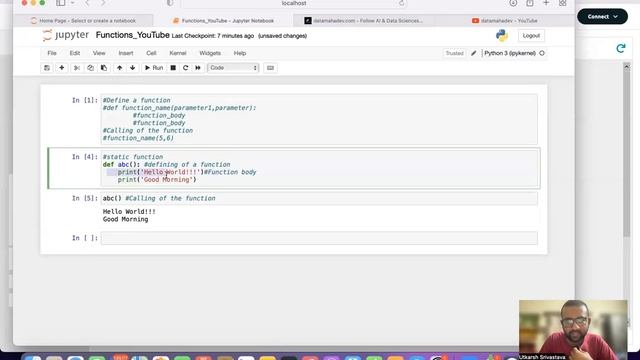This screenshot has width=640, height=360.
Task: Click the Last Checkpoint text
Action: coord(213,36)
